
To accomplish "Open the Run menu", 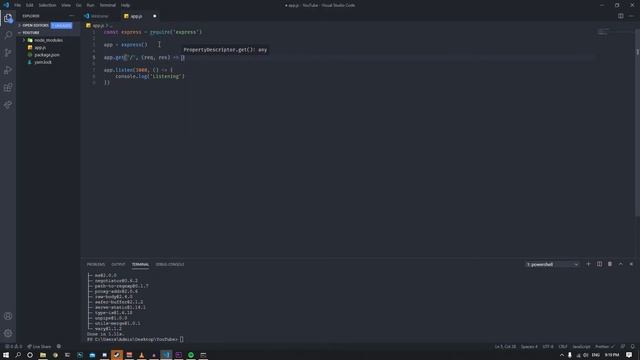I will click(x=90, y=5).
